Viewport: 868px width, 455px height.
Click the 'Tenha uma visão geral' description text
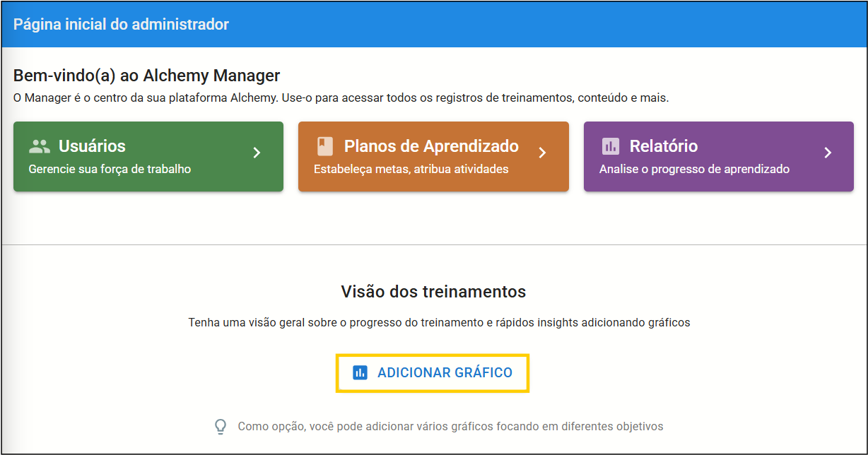439,322
